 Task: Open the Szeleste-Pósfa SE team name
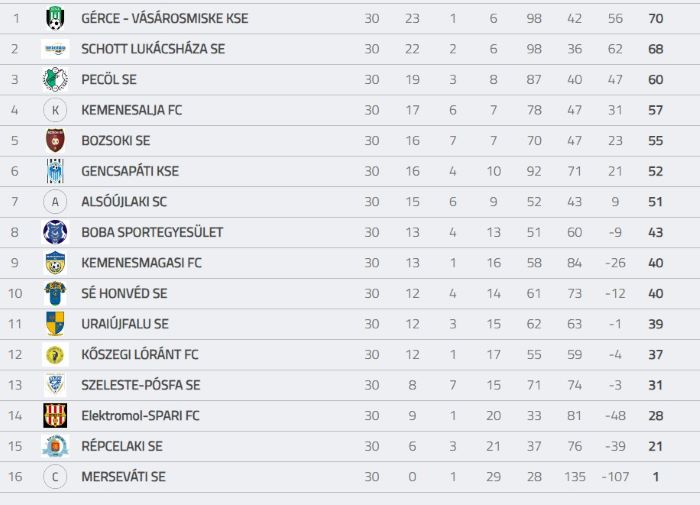141,385
